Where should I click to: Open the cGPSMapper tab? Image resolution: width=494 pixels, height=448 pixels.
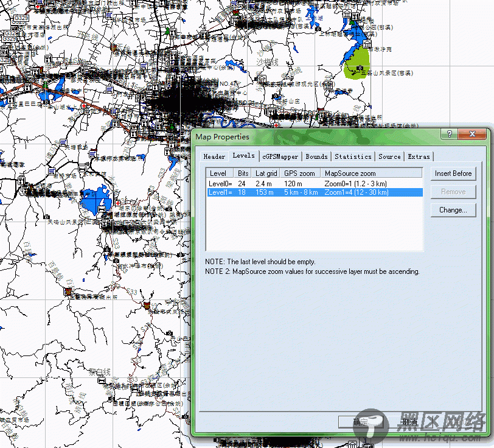[x=280, y=156]
